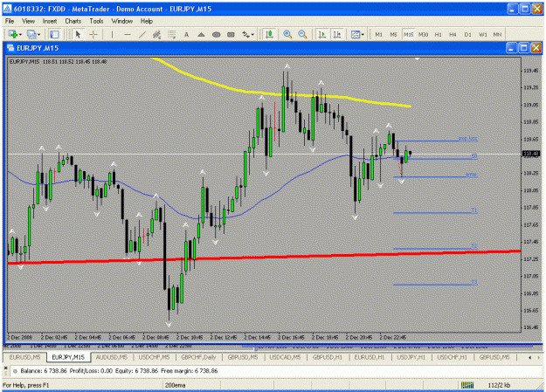This screenshot has width=546, height=392.
Task: Select the Crosshair tool
Action: (x=93, y=34)
